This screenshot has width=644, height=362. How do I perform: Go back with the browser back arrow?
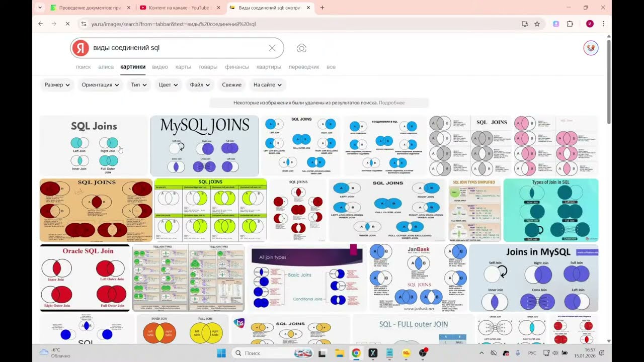[x=41, y=24]
